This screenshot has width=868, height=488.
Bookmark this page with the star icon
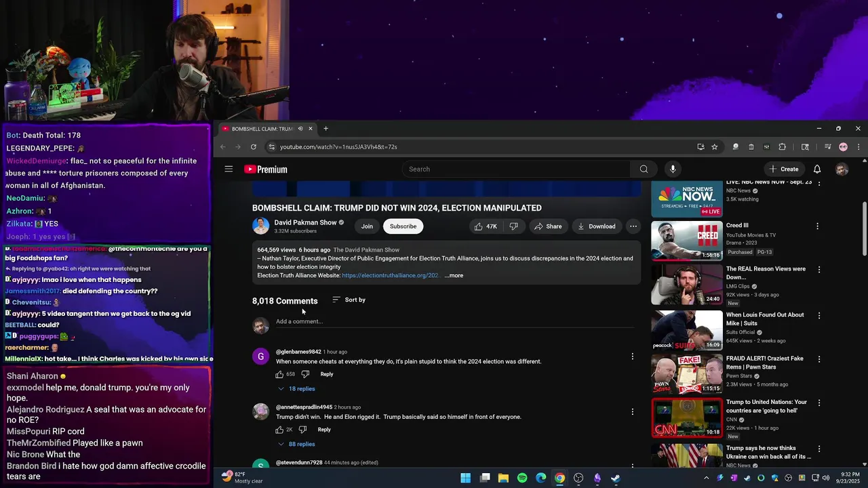coord(714,146)
